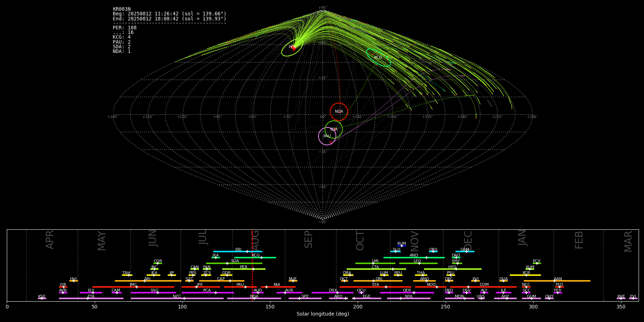Click the NTA pink shower bar
Screen dimensions: 644x322
click(x=409, y=298)
